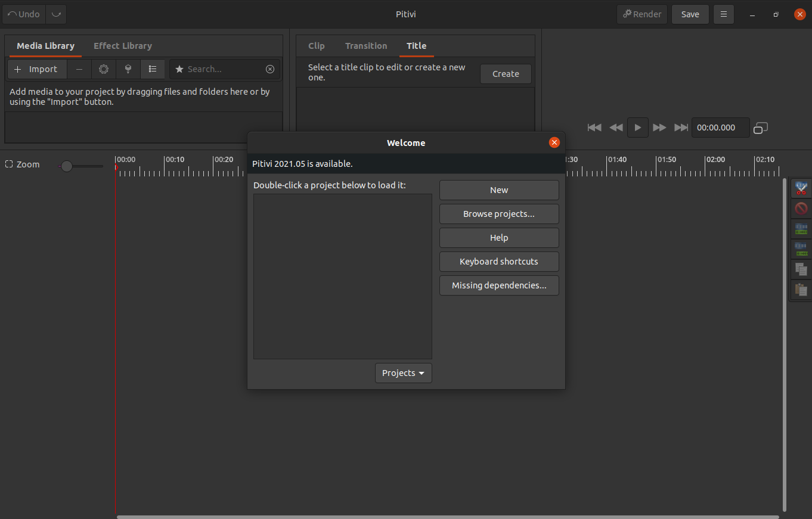812x519 pixels.
Task: Click the empty recent projects list box
Action: coord(343,276)
